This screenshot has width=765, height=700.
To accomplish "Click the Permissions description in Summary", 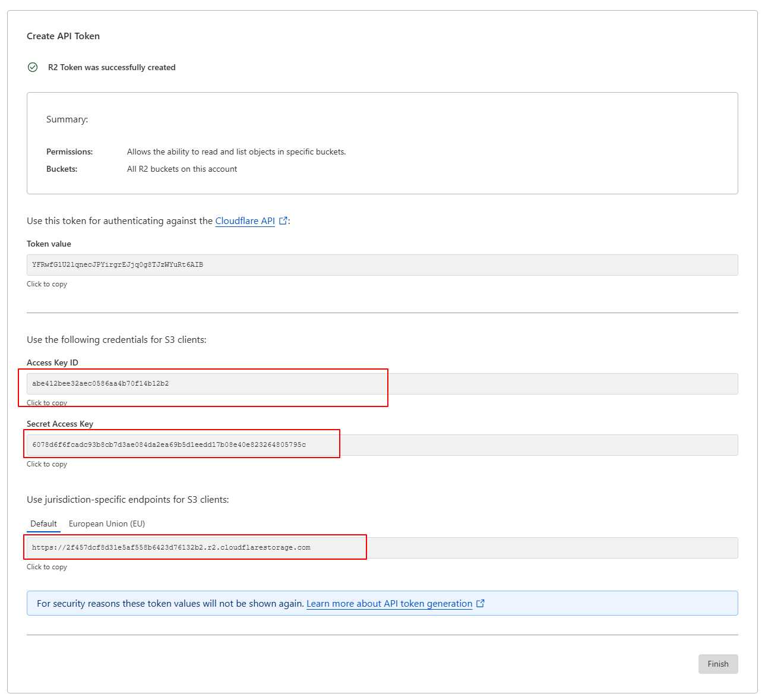I will coord(236,152).
